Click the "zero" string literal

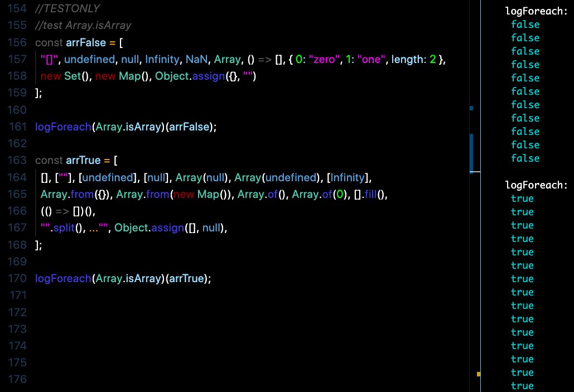coord(324,59)
